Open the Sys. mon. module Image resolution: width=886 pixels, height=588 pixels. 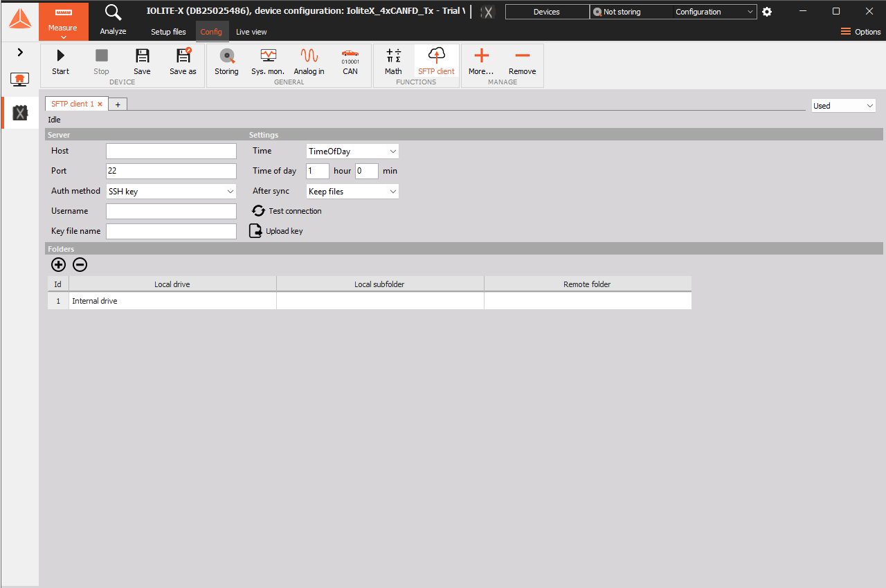[268, 56]
